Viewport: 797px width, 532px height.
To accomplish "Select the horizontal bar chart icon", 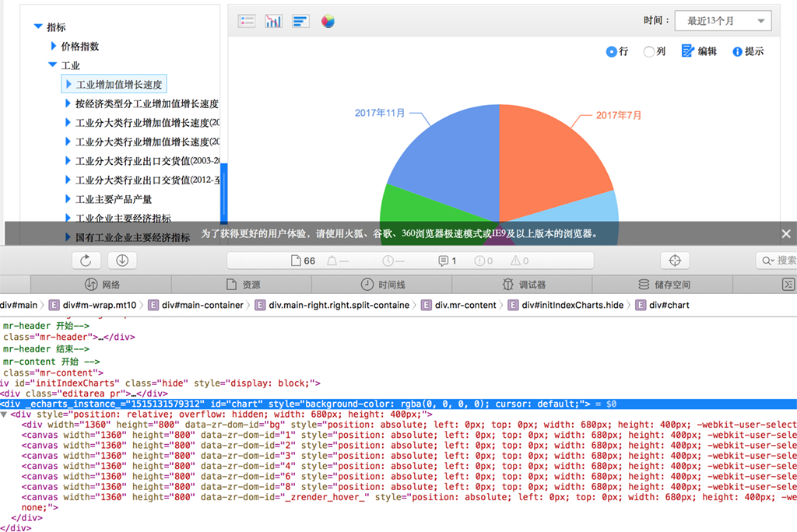I will 300,21.
